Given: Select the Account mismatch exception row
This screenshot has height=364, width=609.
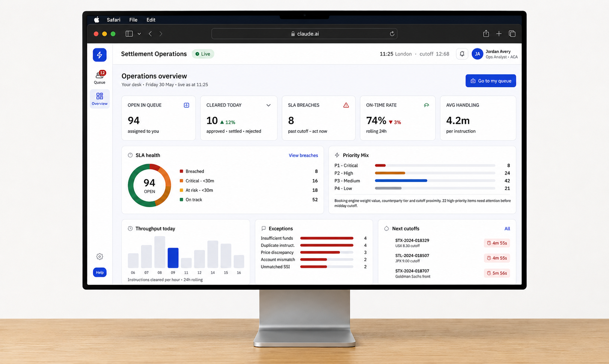Looking at the screenshot, I should (314, 260).
